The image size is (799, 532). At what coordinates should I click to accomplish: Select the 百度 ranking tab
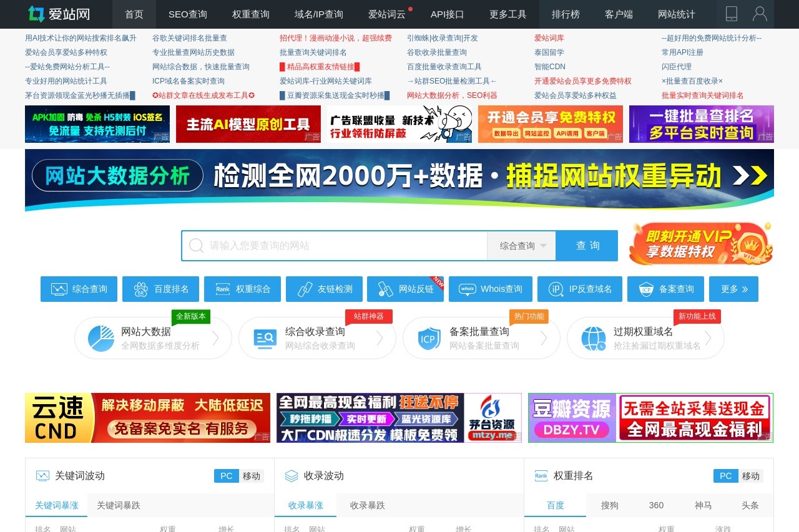(556, 505)
